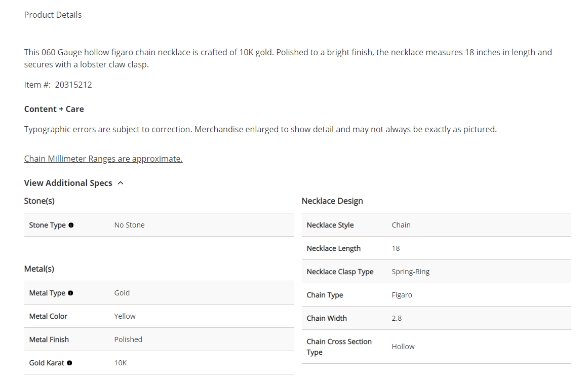Click the Metal Color Yellow value
The image size is (588, 378).
pyautogui.click(x=125, y=316)
